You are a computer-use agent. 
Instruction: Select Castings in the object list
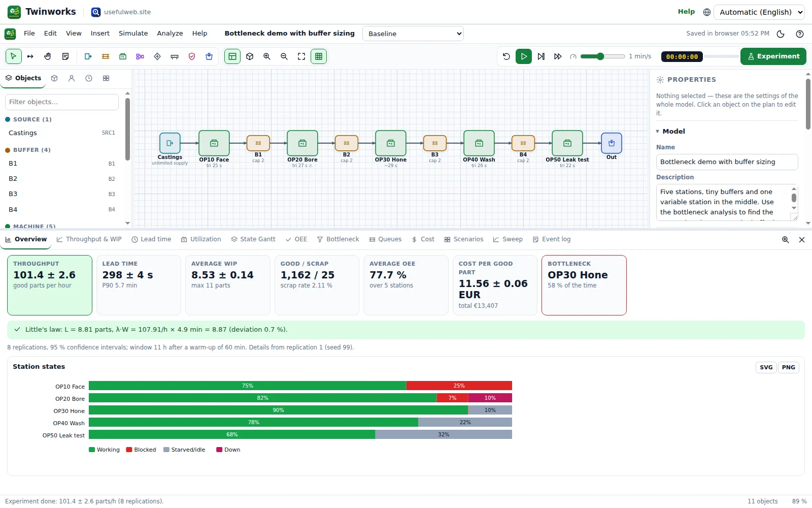click(x=62, y=133)
